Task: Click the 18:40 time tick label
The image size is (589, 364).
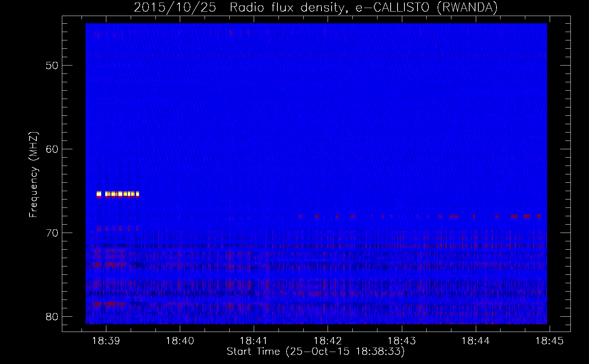Action: pyautogui.click(x=180, y=341)
